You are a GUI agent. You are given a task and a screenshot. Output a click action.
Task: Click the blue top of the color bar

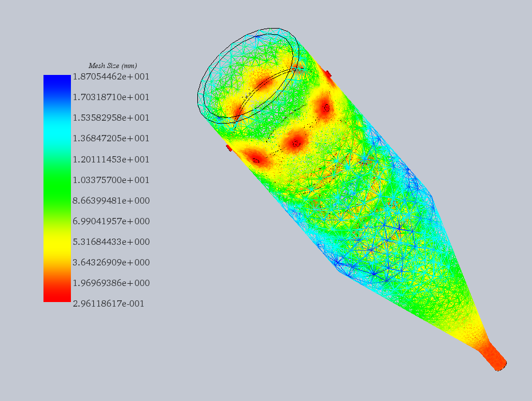click(57, 81)
